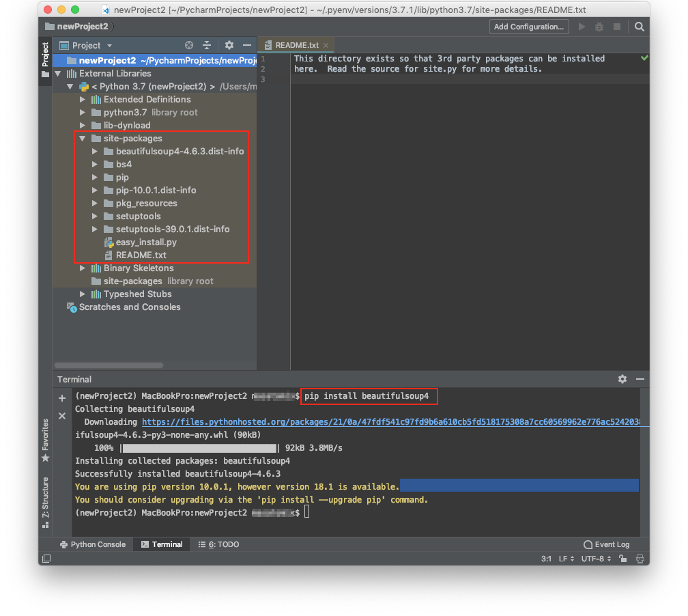Expand Typeshed Stubs node
Viewport: 688px width, 616px height.
coord(83,294)
